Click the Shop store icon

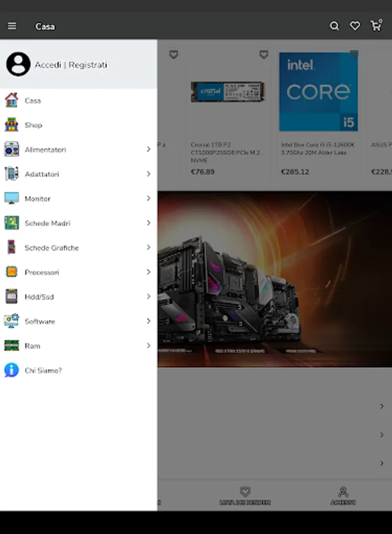click(11, 125)
